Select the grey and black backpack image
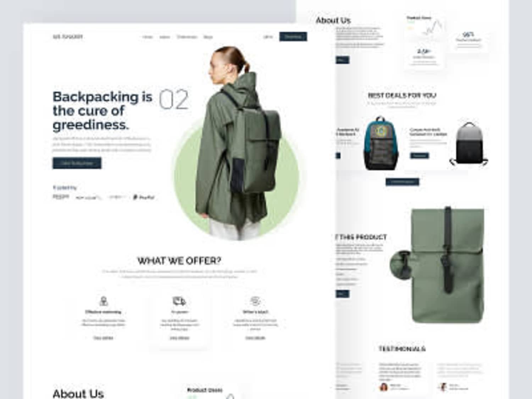532x399 pixels. (469, 144)
